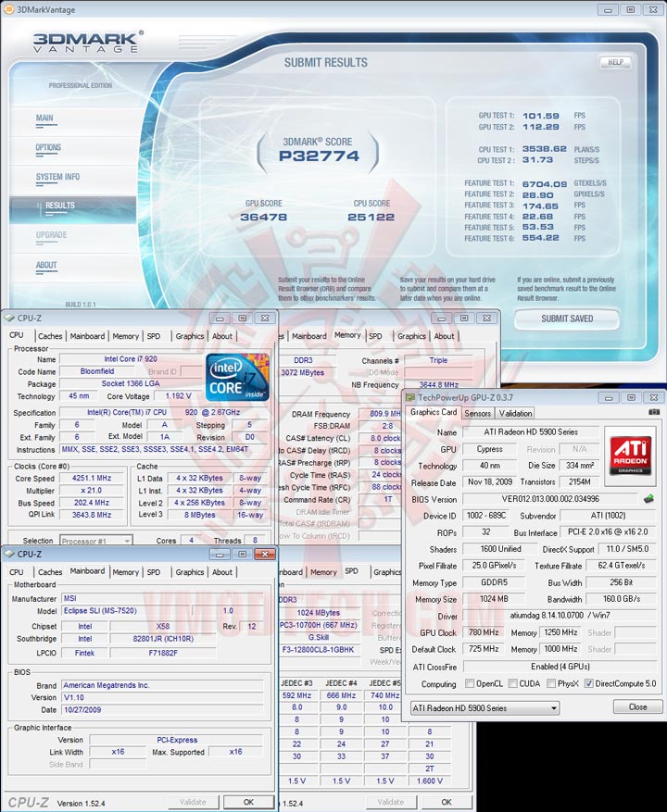Uncheck the DirectCompute 5.0 checkbox
The height and width of the screenshot is (812, 667).
point(589,683)
